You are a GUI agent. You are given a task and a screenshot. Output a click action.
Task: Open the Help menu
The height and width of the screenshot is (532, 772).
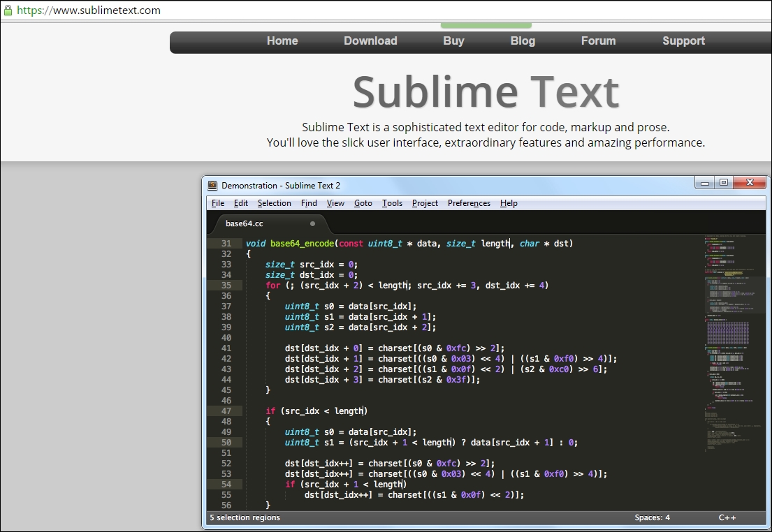509,203
